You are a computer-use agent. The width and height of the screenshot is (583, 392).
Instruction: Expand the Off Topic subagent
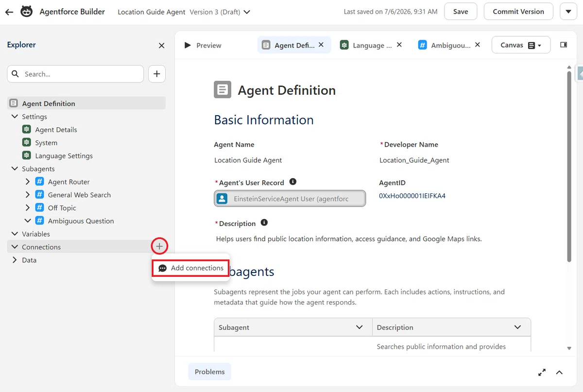coord(28,208)
